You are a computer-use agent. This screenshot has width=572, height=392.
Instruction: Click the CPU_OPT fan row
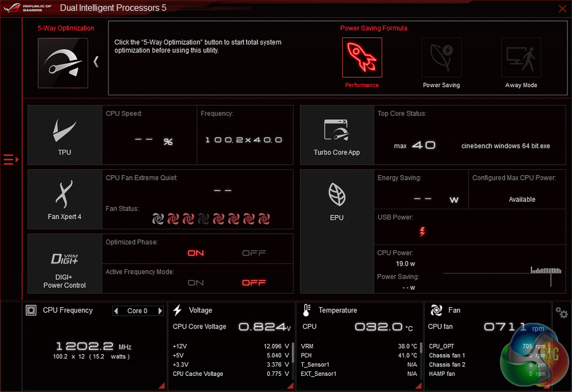[487, 346]
